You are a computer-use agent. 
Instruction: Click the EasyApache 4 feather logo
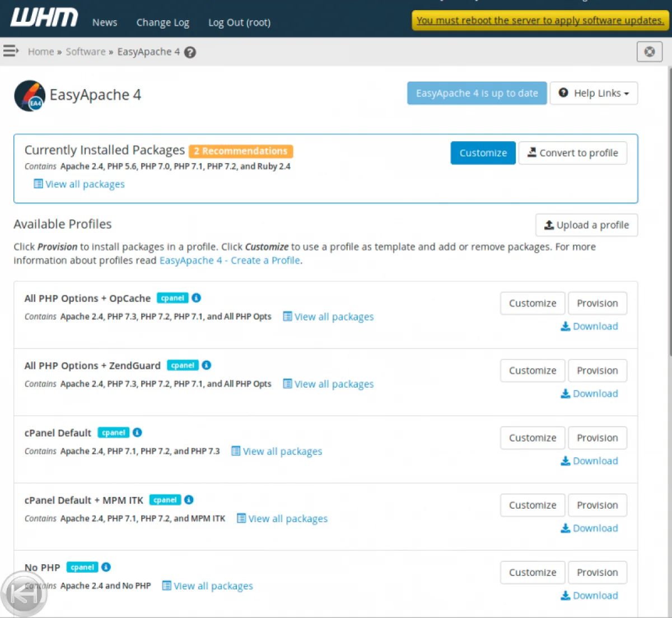pyautogui.click(x=30, y=95)
